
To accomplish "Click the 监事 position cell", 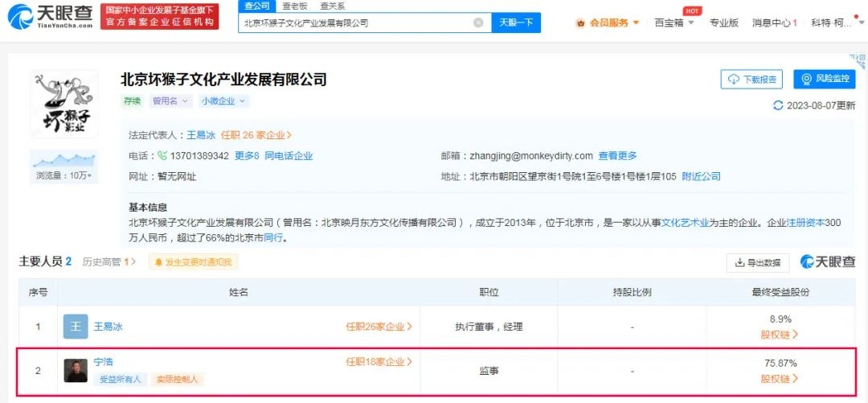I will (489, 370).
